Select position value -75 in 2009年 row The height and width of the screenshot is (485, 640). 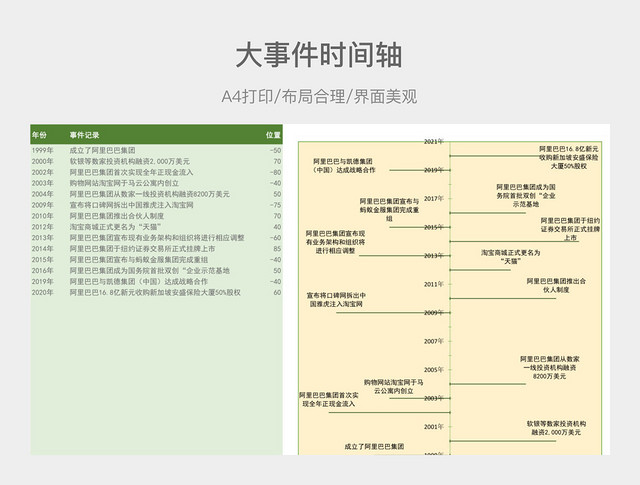[276, 205]
